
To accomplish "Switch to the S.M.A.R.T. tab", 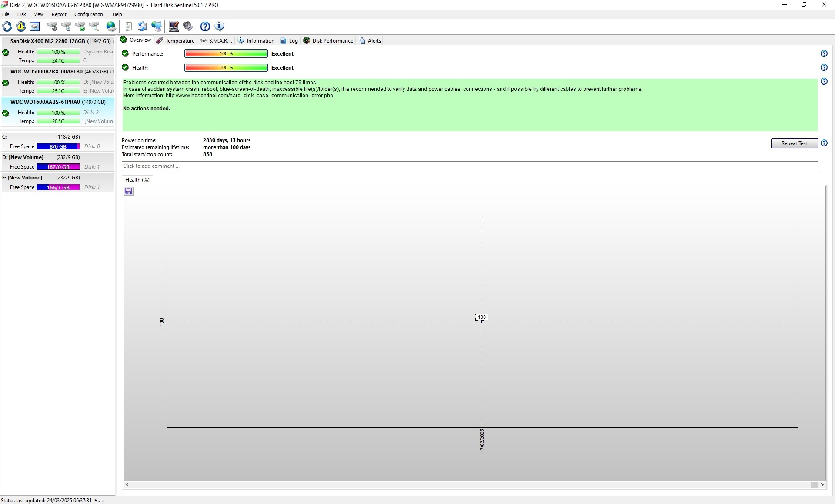I will pyautogui.click(x=216, y=40).
